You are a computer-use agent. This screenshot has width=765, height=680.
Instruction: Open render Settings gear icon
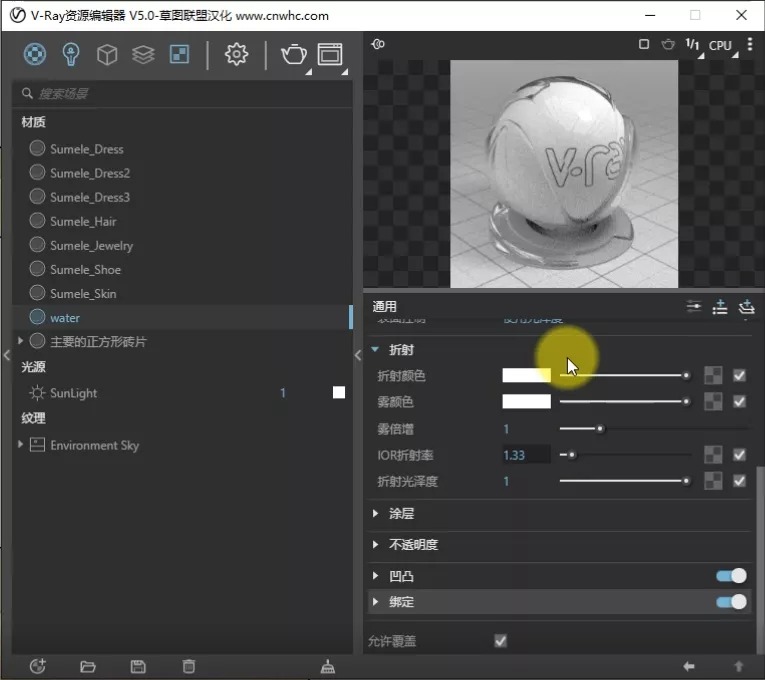click(x=236, y=54)
